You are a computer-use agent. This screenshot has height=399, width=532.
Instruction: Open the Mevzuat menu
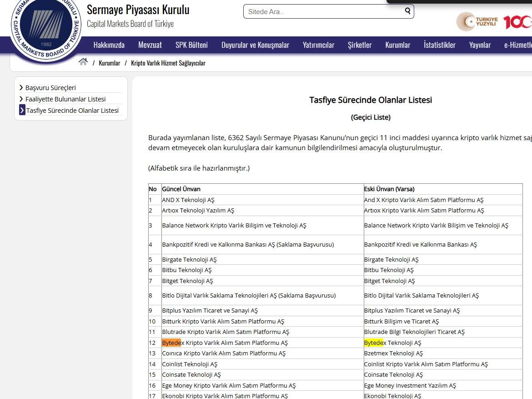150,45
